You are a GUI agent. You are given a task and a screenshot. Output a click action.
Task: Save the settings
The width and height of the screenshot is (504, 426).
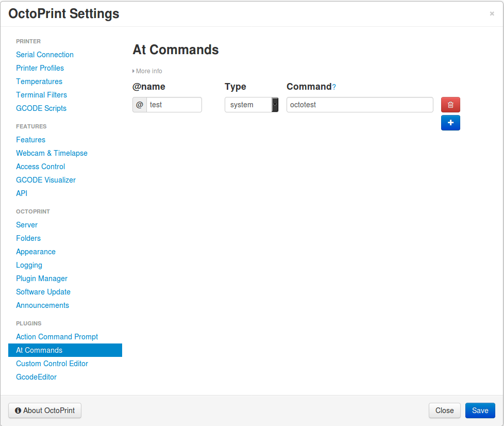coord(480,410)
